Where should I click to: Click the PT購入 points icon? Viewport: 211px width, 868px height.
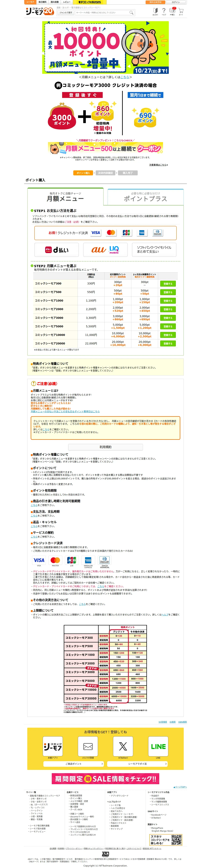(x=173, y=12)
